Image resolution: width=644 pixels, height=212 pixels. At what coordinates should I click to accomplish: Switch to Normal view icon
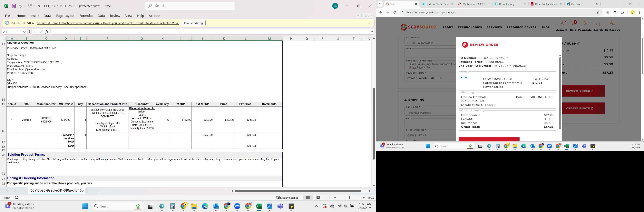point(308,198)
